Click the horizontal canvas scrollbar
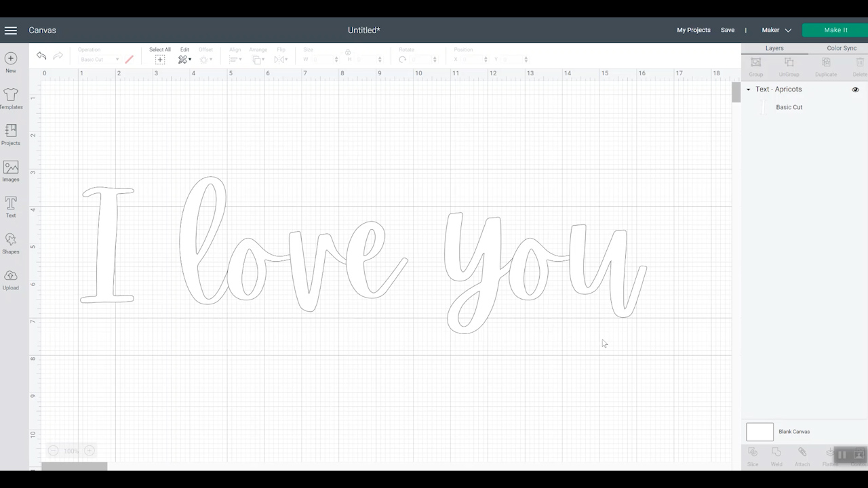Image resolution: width=868 pixels, height=488 pixels. 75,466
